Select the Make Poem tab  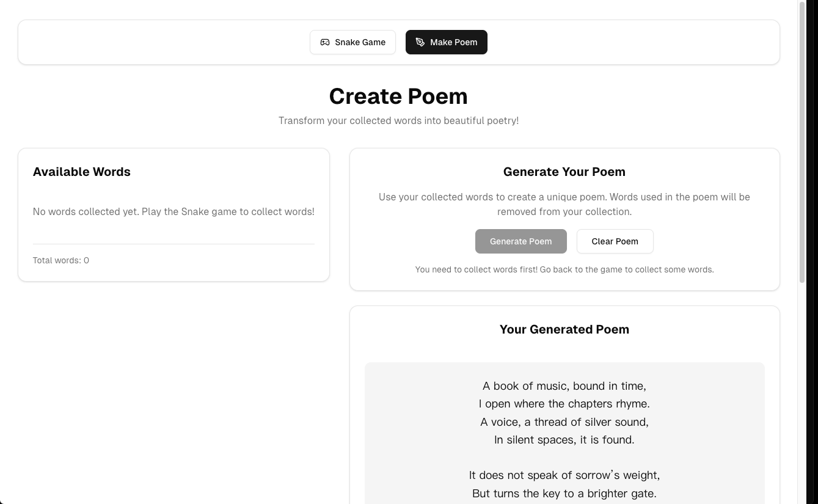[447, 42]
